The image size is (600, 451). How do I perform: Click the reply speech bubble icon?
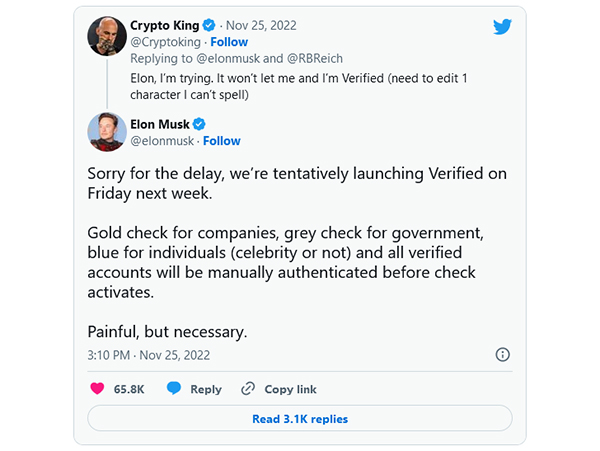tap(174, 389)
